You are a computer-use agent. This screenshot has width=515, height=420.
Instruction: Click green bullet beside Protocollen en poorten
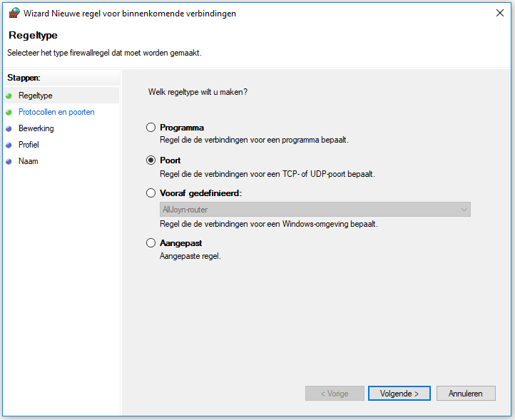click(9, 112)
